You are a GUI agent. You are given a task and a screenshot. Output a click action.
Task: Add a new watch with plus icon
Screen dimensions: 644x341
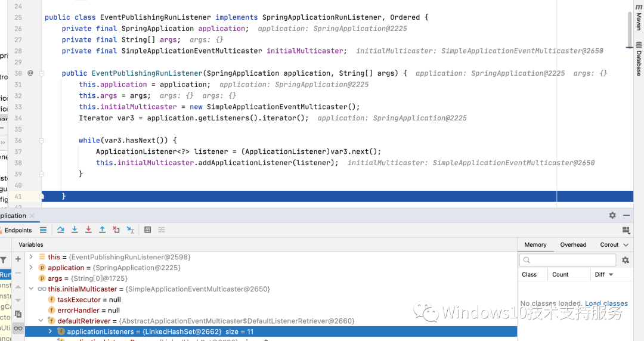[x=18, y=259]
